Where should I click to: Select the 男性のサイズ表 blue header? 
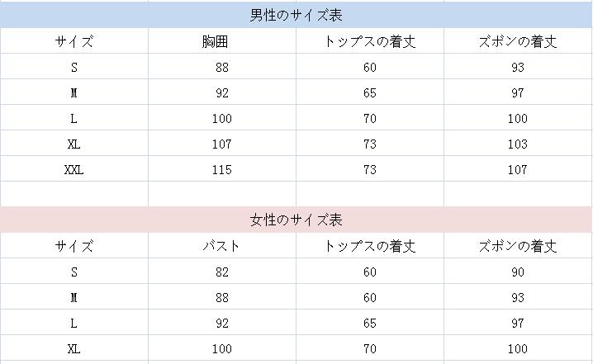pos(296,15)
